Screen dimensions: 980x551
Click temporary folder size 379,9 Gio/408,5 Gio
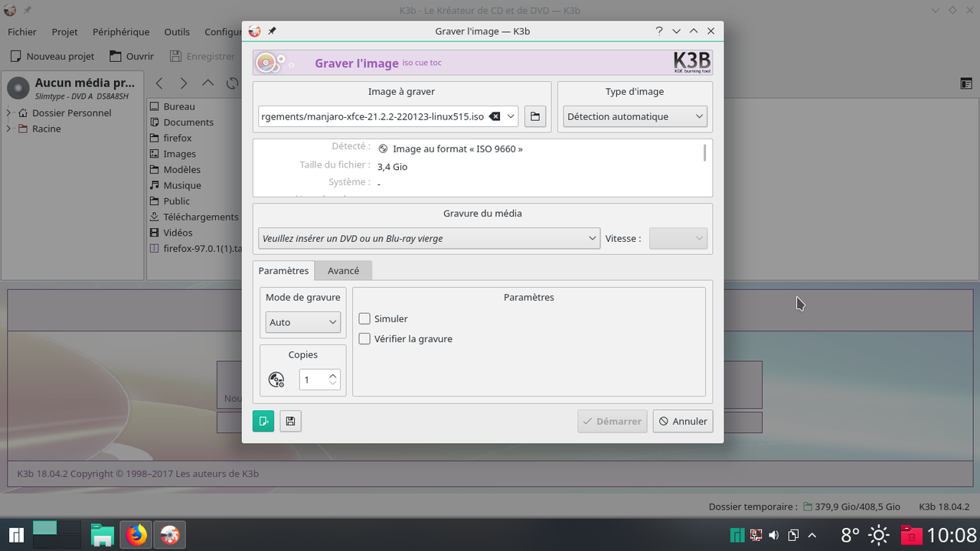(857, 507)
